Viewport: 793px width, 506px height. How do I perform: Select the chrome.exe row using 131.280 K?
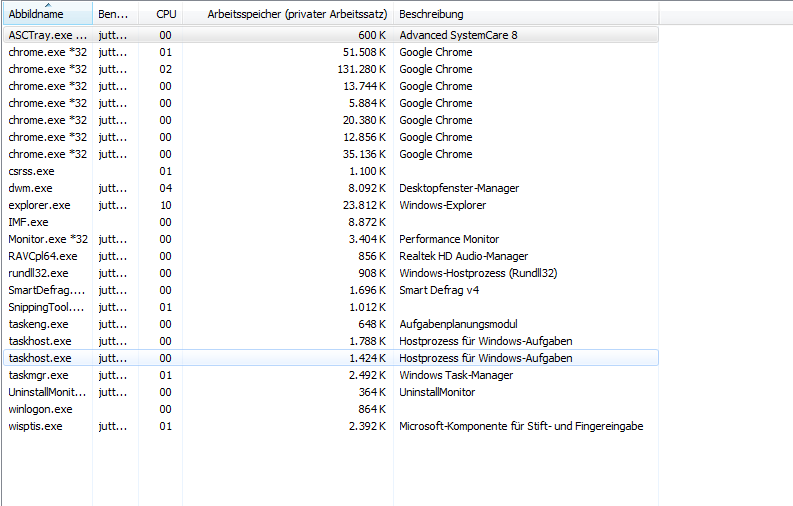pyautogui.click(x=331, y=69)
